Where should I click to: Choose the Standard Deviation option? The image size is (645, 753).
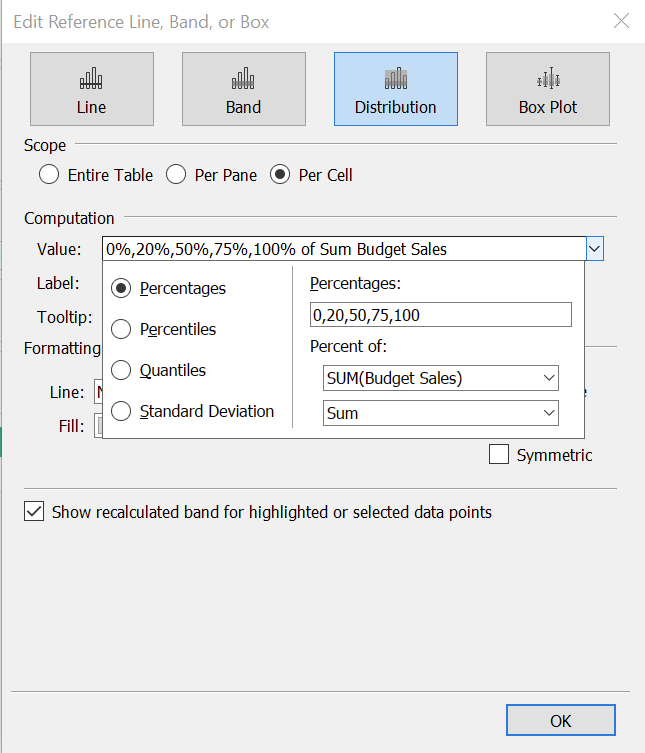(x=122, y=411)
